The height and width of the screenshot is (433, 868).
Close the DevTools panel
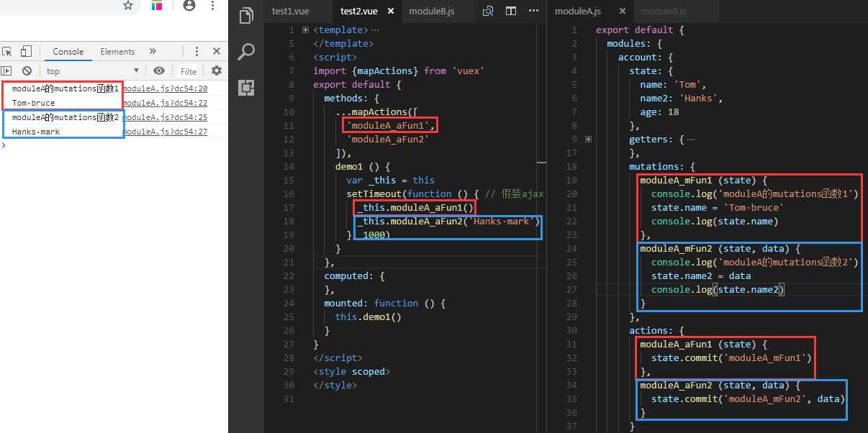216,52
